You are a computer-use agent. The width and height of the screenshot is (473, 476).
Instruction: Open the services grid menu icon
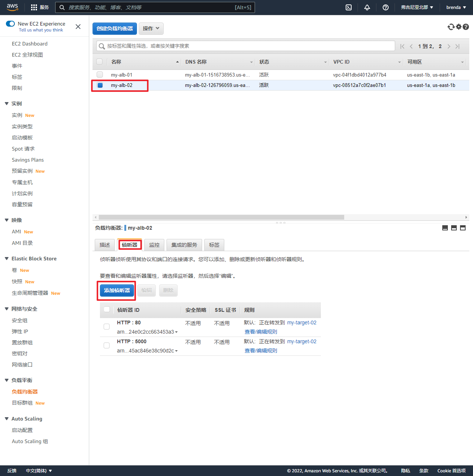(34, 7)
